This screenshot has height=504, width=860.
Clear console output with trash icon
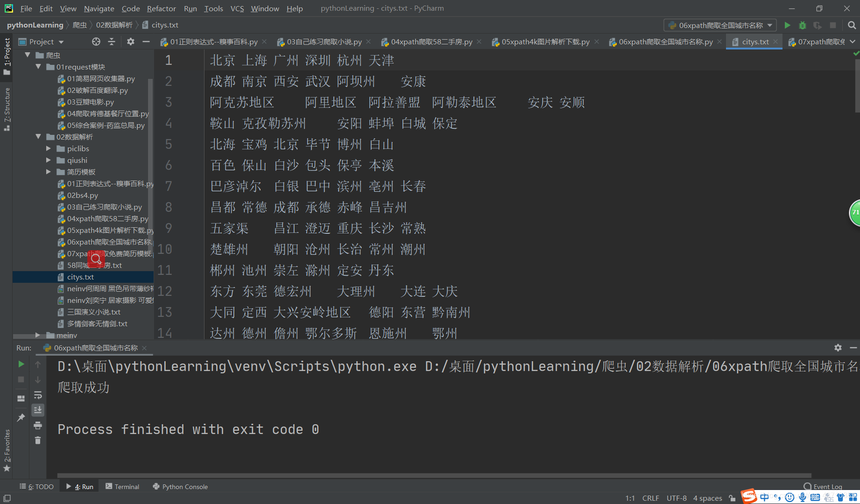(x=38, y=440)
